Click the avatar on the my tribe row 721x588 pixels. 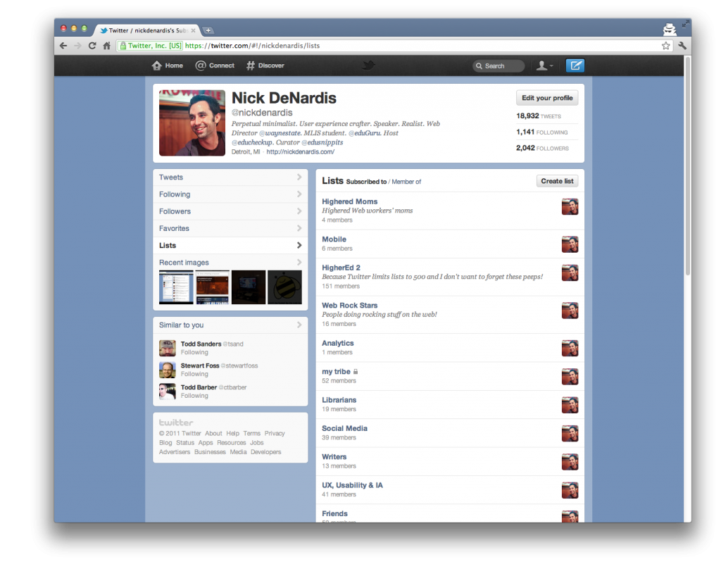(x=570, y=377)
